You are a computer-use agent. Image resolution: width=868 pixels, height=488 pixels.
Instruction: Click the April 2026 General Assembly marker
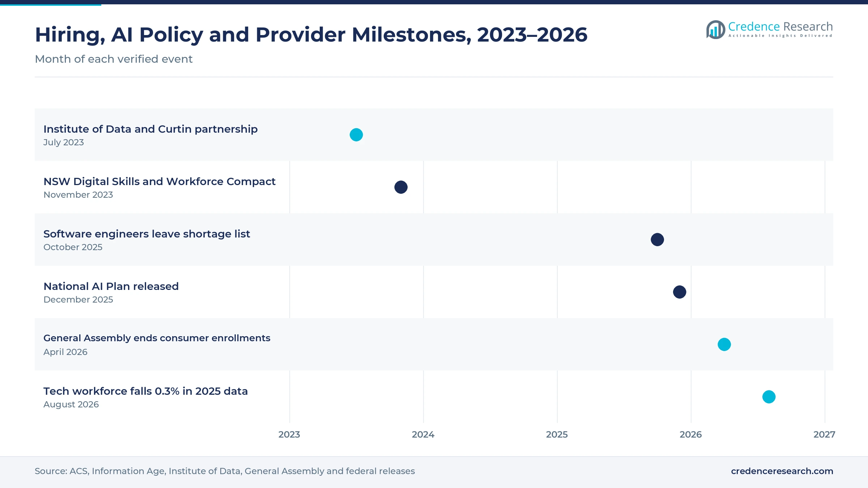coord(724,344)
